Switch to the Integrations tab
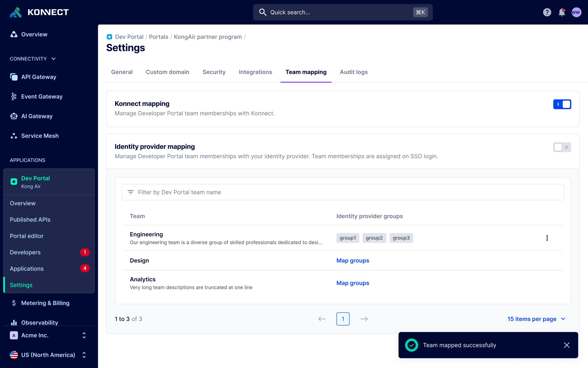Image resolution: width=588 pixels, height=368 pixels. point(255,72)
